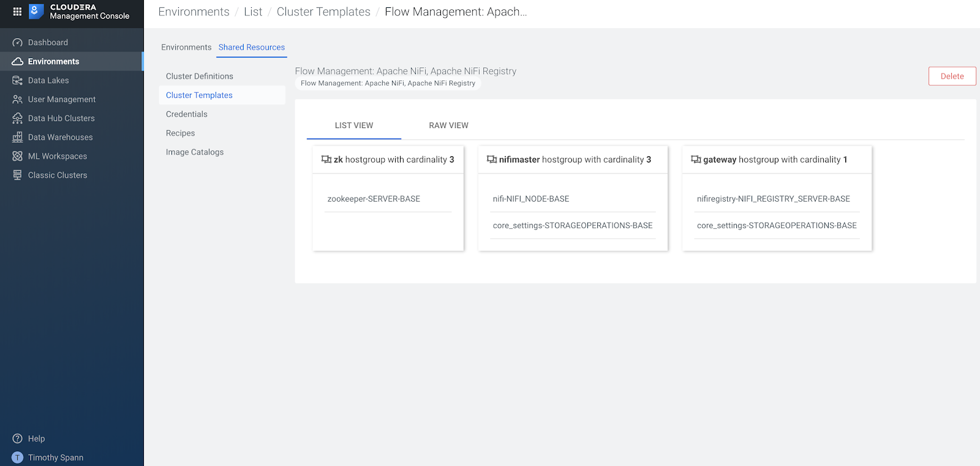Viewport: 980px width, 466px height.
Task: Open Data Warehouses section
Action: click(x=72, y=137)
